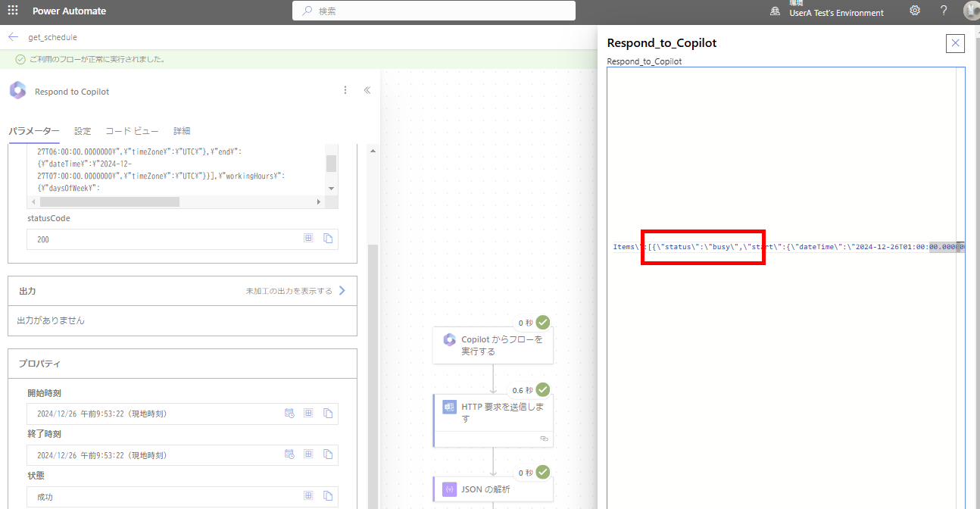Switch to the コード ビュー tab
Image resolution: width=980 pixels, height=509 pixels.
point(132,130)
